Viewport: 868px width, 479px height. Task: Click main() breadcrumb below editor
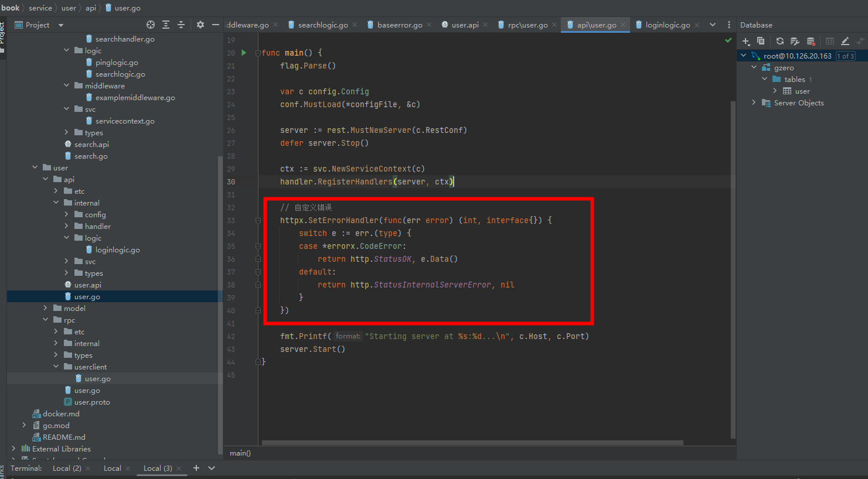coord(240,453)
